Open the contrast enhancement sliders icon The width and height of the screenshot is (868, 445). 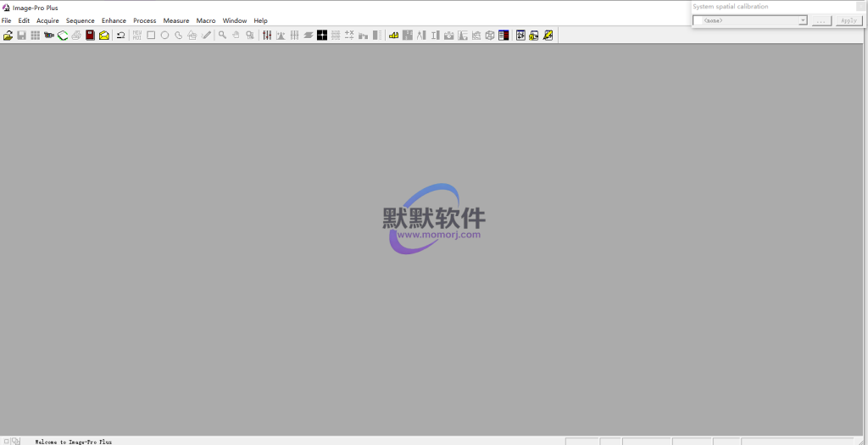tap(267, 36)
